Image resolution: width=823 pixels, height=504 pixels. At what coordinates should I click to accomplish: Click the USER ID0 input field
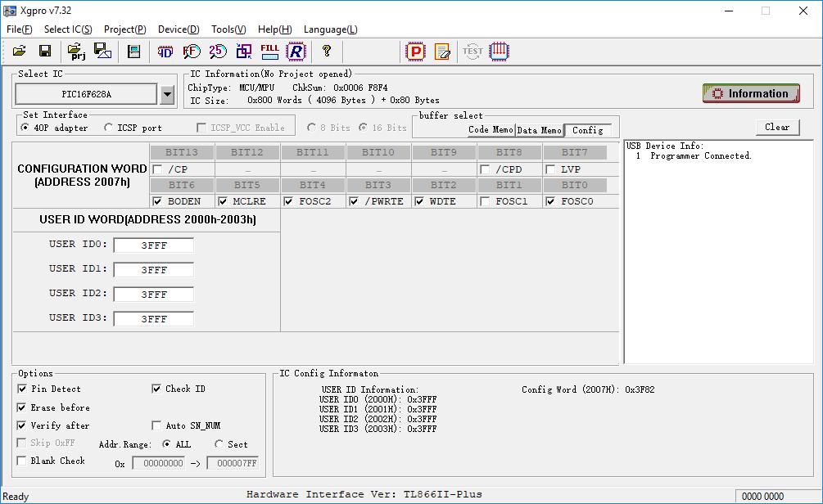(154, 245)
